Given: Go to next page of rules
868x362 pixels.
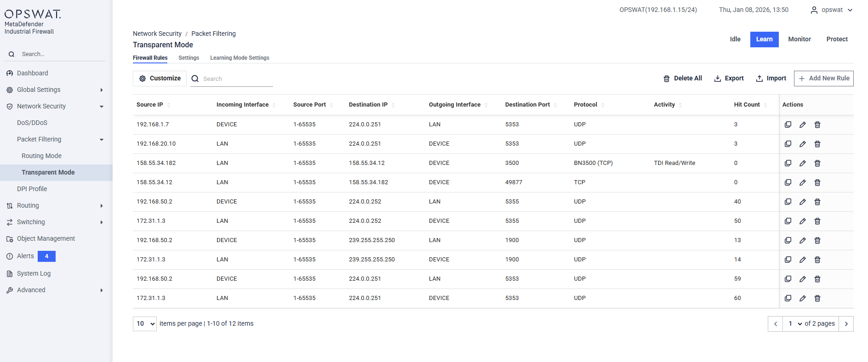Looking at the screenshot, I should [x=846, y=324].
